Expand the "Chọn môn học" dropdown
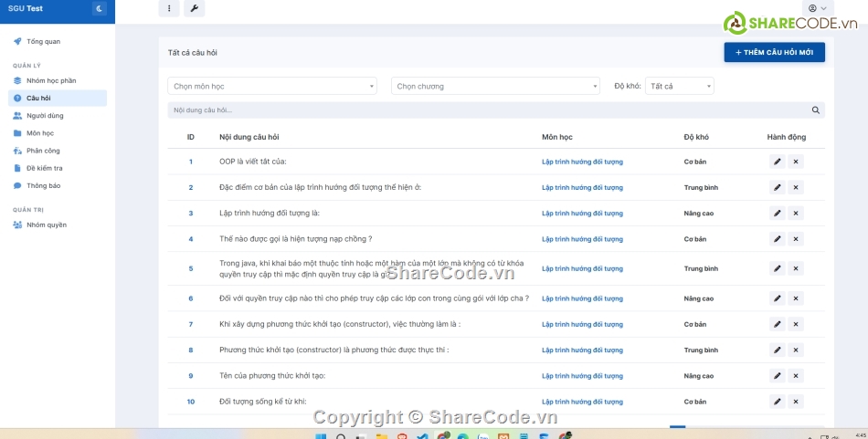Screen dimensions: 868x439 point(272,86)
